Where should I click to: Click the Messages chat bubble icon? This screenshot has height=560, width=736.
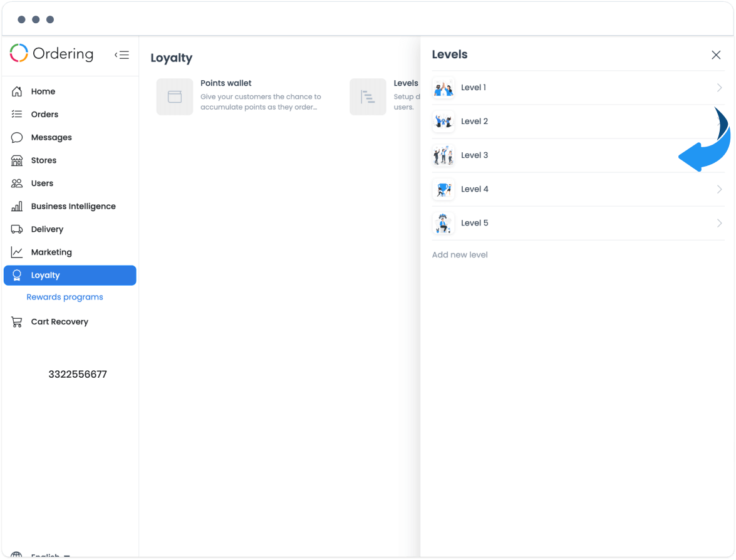[x=17, y=137]
